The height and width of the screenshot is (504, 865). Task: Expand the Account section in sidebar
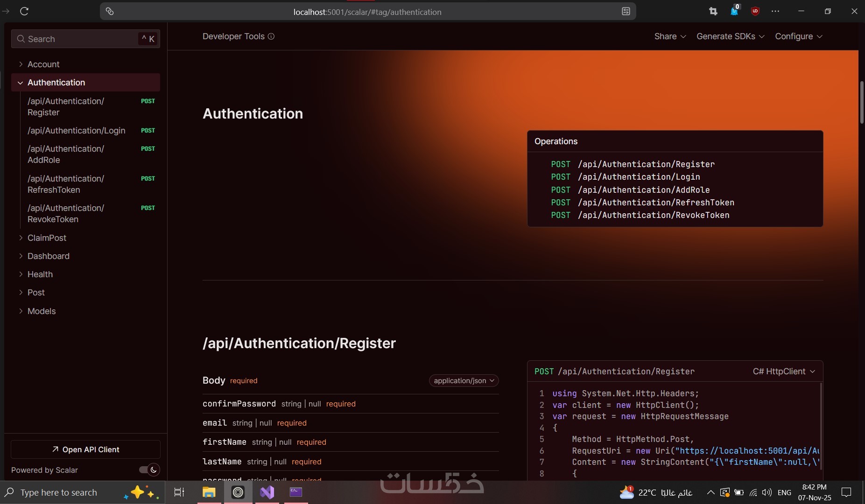coord(21,64)
